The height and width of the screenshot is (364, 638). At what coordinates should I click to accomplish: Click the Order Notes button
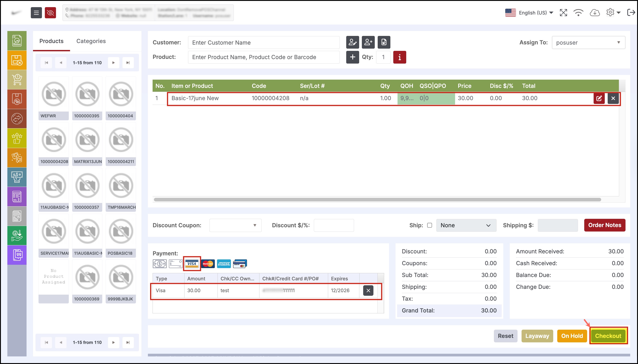coord(605,225)
